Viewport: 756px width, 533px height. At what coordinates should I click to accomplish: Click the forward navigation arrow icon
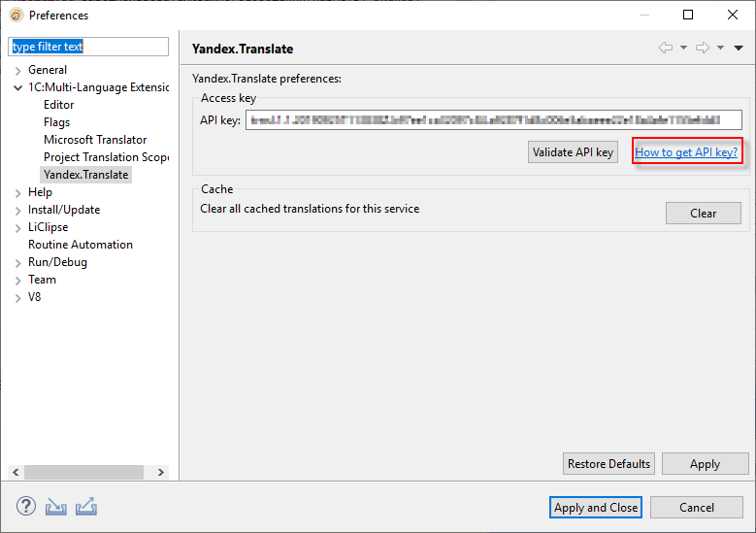click(703, 49)
